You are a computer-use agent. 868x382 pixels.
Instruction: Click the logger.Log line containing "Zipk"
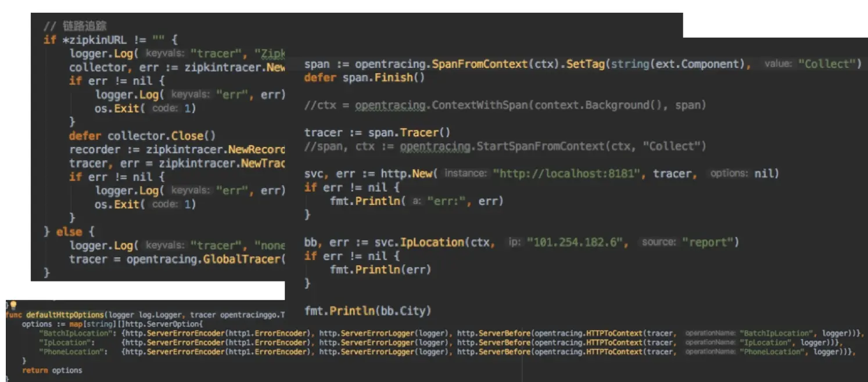pos(177,53)
